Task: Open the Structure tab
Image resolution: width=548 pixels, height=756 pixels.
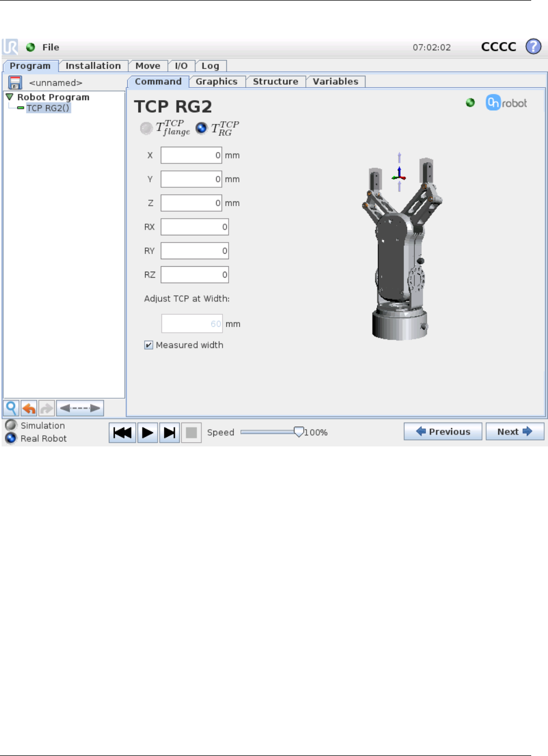Action: [276, 82]
